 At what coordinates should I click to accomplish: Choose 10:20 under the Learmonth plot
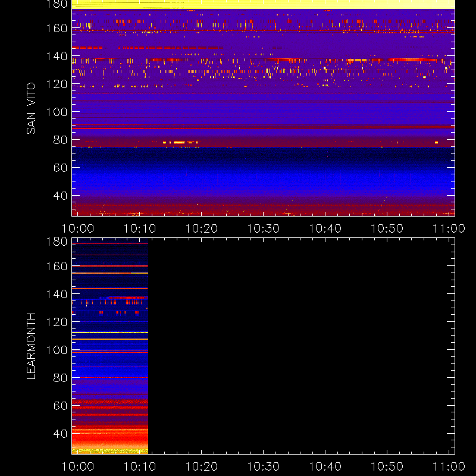(x=202, y=466)
